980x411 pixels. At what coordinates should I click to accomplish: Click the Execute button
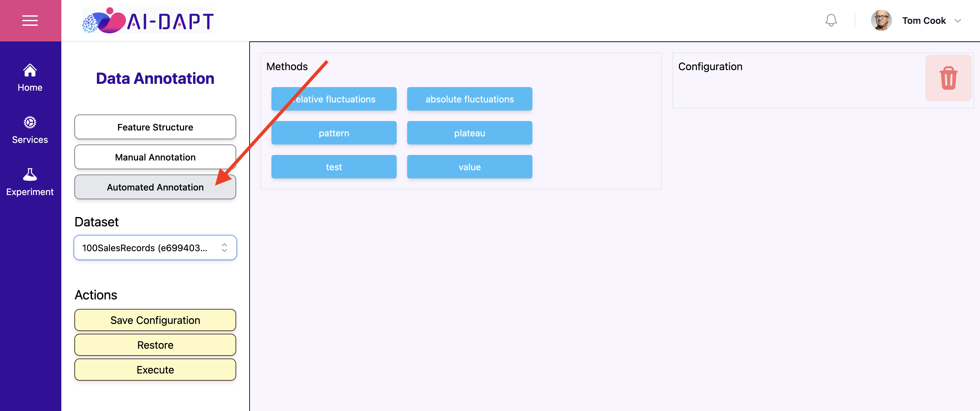coord(155,370)
